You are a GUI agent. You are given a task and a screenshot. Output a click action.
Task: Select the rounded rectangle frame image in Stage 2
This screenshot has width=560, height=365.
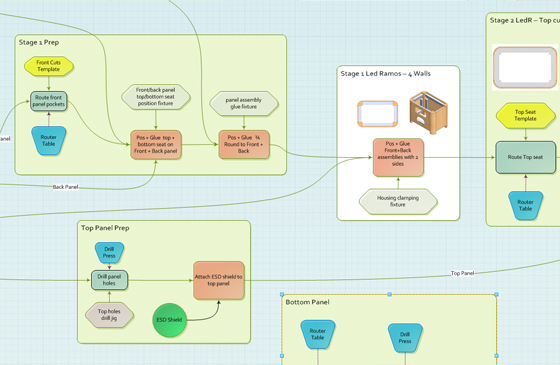[525, 68]
